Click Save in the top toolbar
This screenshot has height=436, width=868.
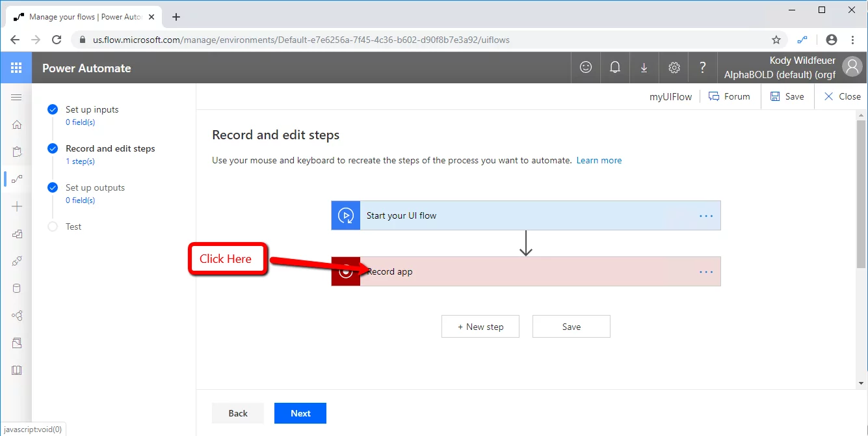point(787,96)
